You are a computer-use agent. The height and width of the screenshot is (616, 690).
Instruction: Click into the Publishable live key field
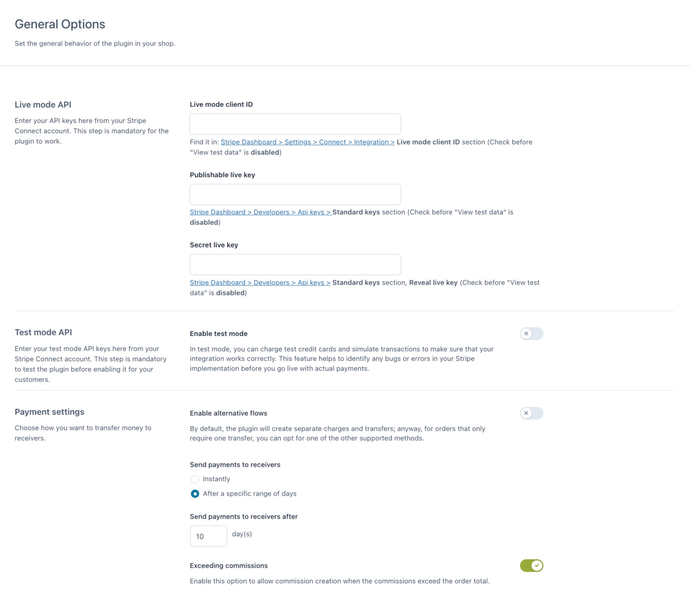pos(295,194)
